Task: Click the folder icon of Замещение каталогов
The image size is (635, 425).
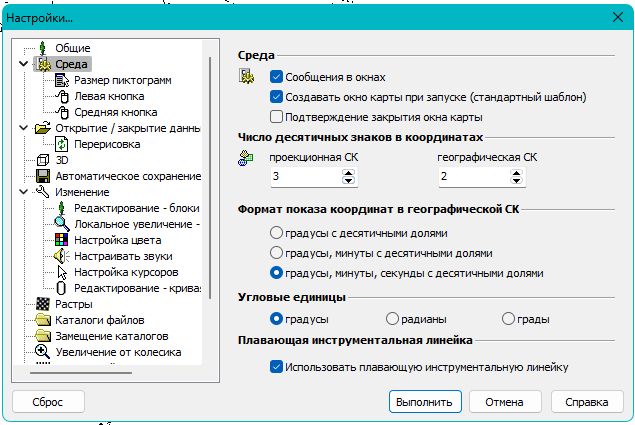Action: pos(43,336)
